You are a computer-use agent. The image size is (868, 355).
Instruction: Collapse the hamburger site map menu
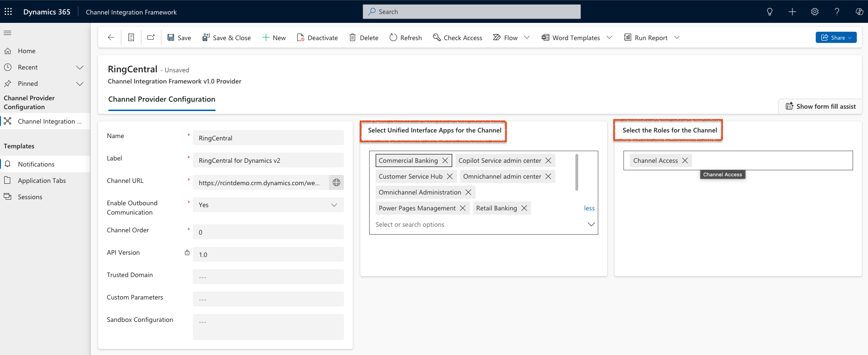(7, 33)
